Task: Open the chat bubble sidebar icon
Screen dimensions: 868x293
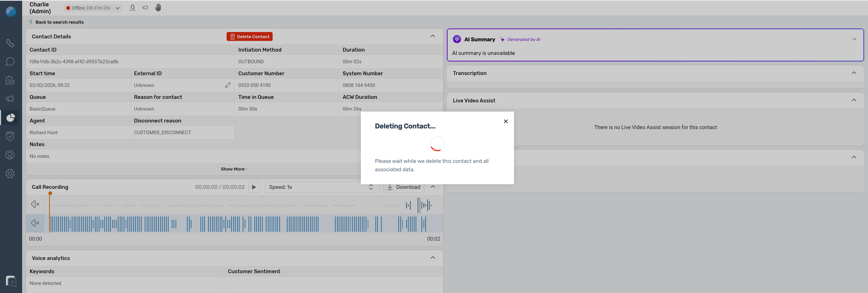Action: 10,62
